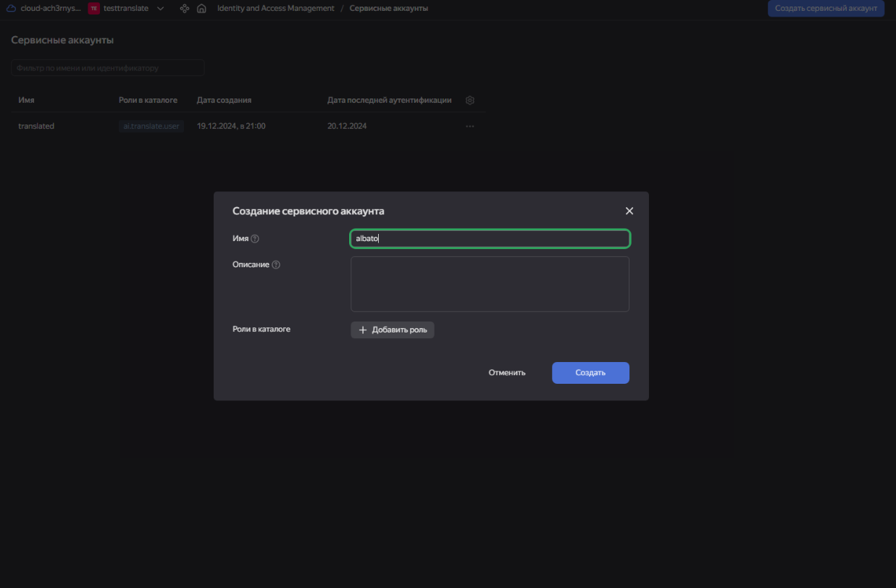Viewport: 896px width, 588px height.
Task: Focus the Описание text area
Action: pyautogui.click(x=490, y=284)
